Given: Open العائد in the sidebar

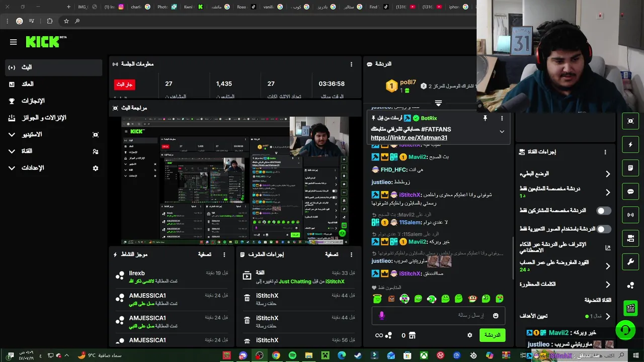Looking at the screenshot, I should 54,84.
